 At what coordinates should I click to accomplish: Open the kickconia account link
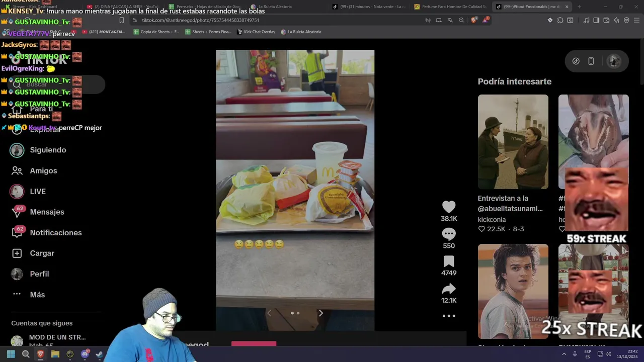click(492, 219)
